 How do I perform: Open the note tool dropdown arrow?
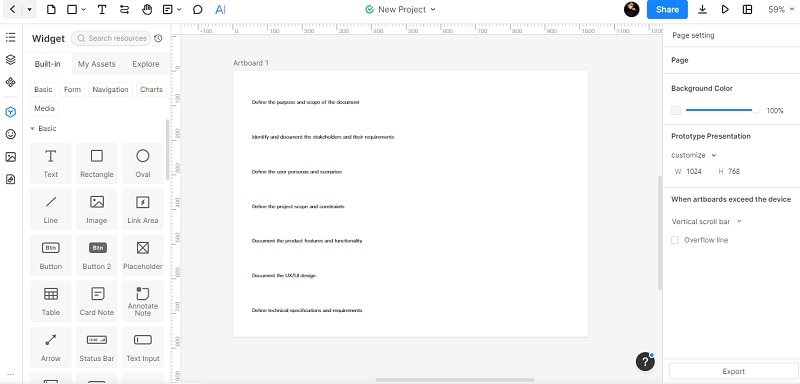point(179,10)
